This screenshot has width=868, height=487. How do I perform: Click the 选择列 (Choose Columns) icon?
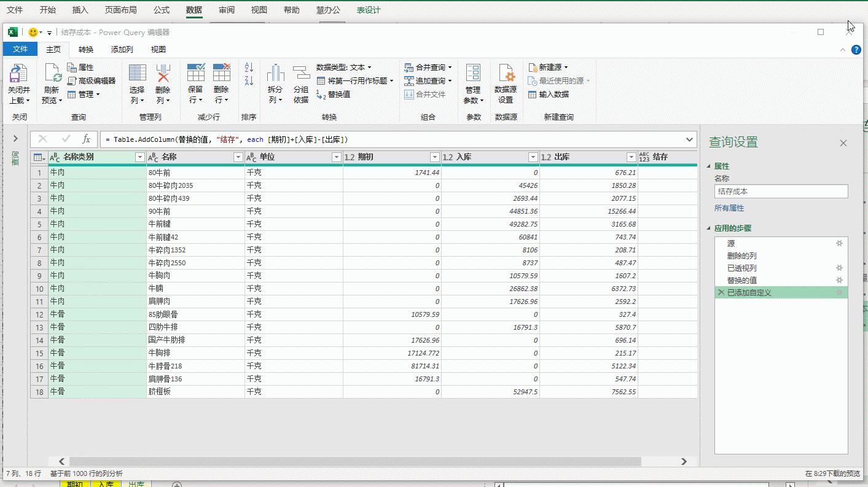(x=138, y=73)
